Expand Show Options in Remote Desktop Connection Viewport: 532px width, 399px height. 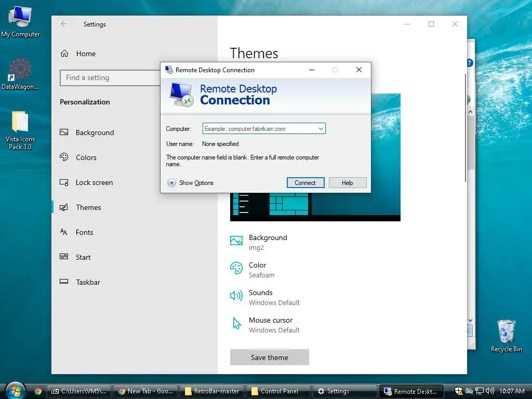190,182
